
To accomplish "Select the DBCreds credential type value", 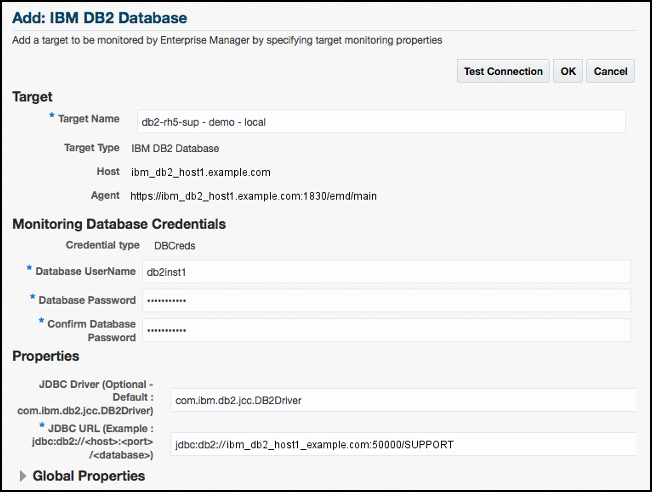I will click(x=175, y=246).
